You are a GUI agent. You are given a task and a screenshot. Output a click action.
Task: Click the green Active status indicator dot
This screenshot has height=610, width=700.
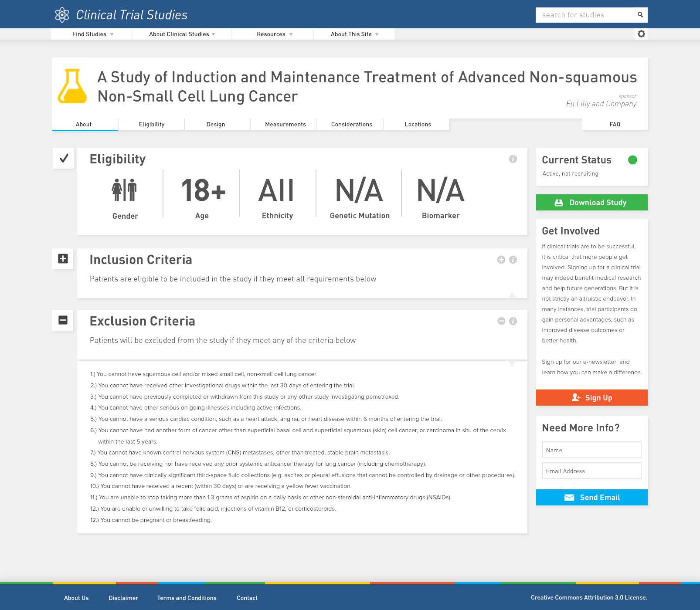(x=633, y=160)
